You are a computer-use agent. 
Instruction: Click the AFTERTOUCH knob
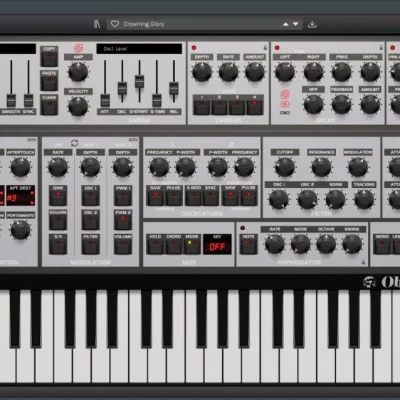20,167
